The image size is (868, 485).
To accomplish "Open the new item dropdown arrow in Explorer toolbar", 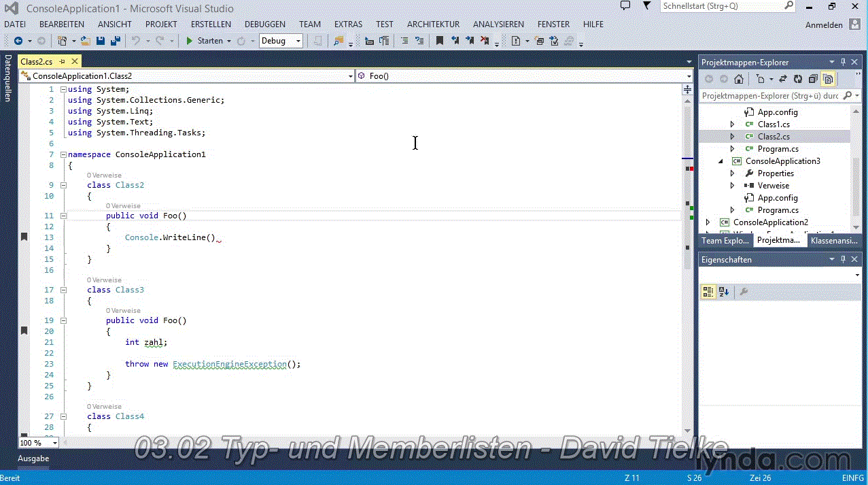I will pos(771,79).
